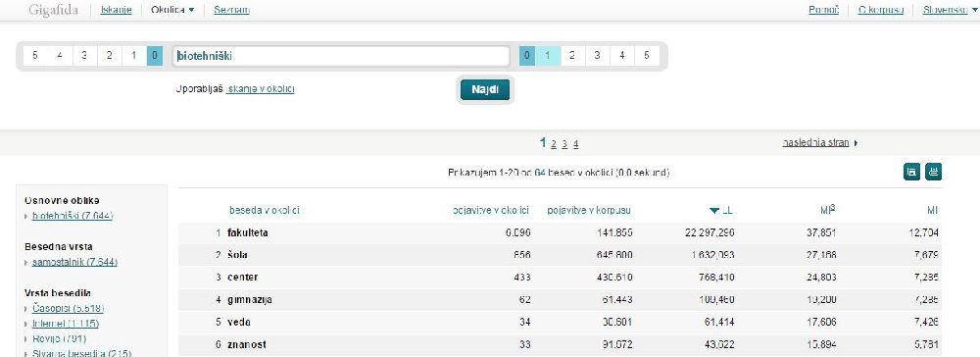Toggle left context position 2

pyautogui.click(x=110, y=56)
